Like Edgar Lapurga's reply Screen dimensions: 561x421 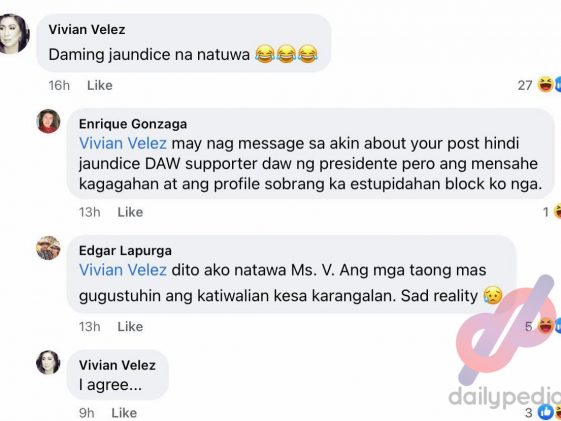130,326
